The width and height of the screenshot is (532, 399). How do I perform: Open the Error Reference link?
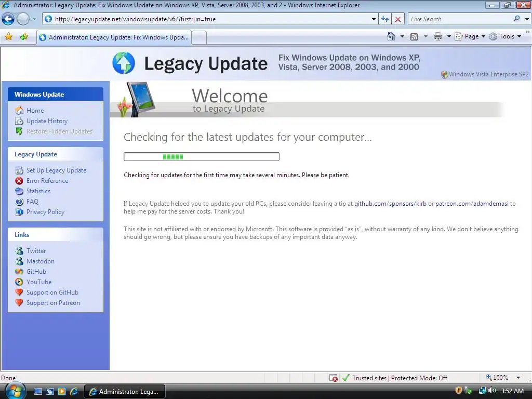click(x=47, y=181)
